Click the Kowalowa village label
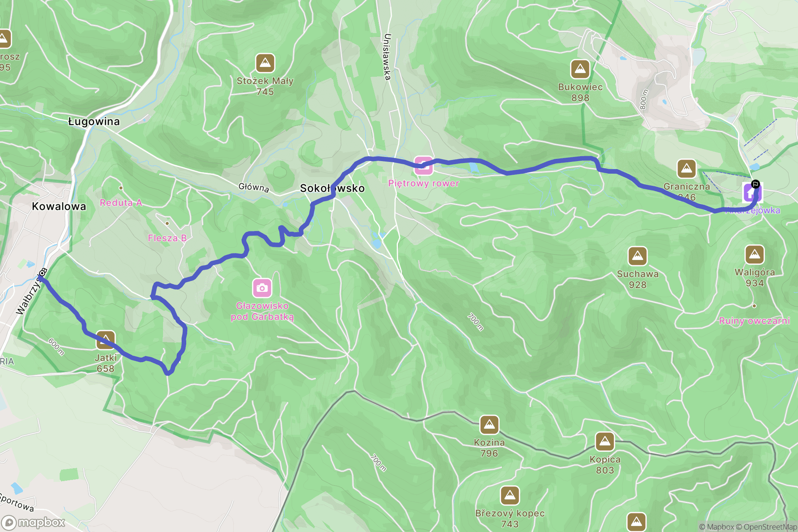Viewport: 798px width, 532px height. tap(59, 206)
